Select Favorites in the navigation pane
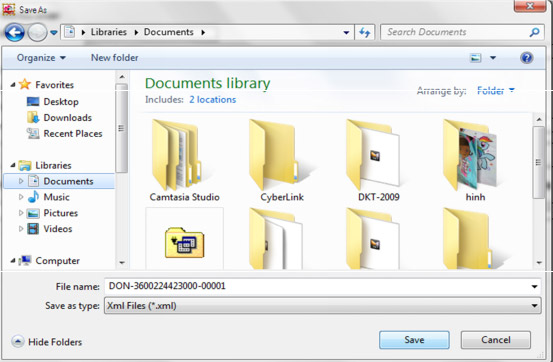Viewport: 553px width, 362px height. [x=54, y=85]
